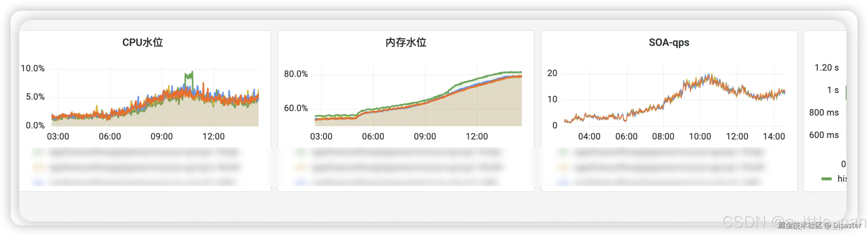Click the '08:00' time label under SOA-qps
The image size is (868, 236).
(x=663, y=136)
